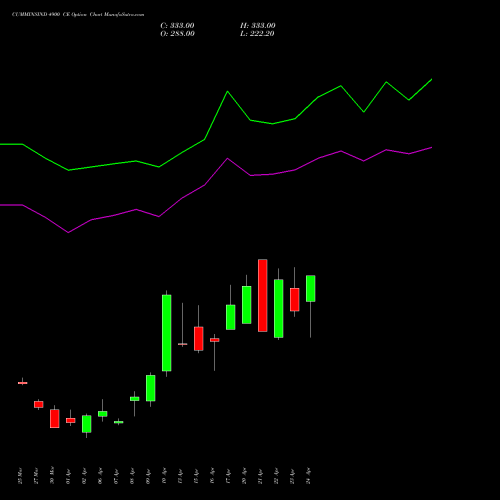Click the CUMMINSIND 4900 CE chart title
Viewport: 500px width, 500px height.
point(78,15)
